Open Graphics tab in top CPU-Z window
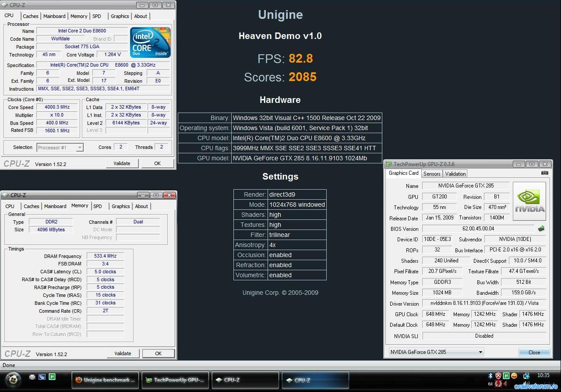This screenshot has width=561, height=392. pos(120,16)
